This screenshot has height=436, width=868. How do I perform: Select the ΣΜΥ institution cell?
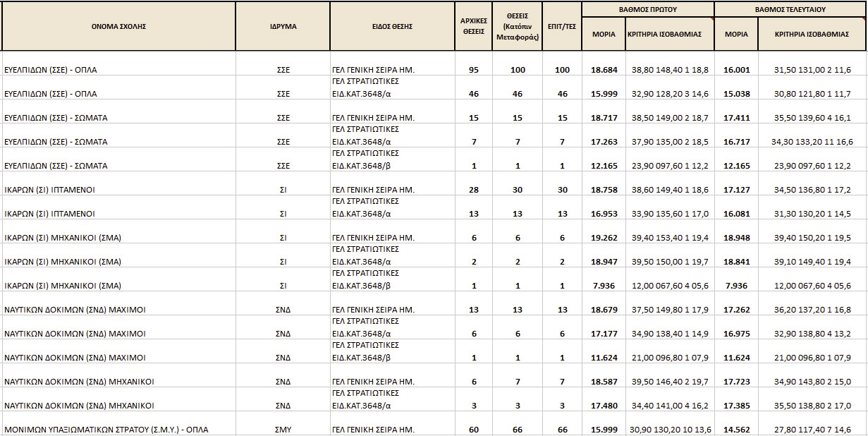(x=283, y=429)
